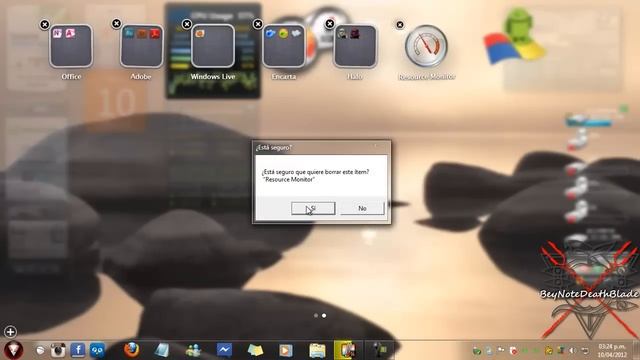The image size is (640, 360).
Task: Select the quoted "Resource Monitor" text in the dialog
Action: click(x=289, y=179)
